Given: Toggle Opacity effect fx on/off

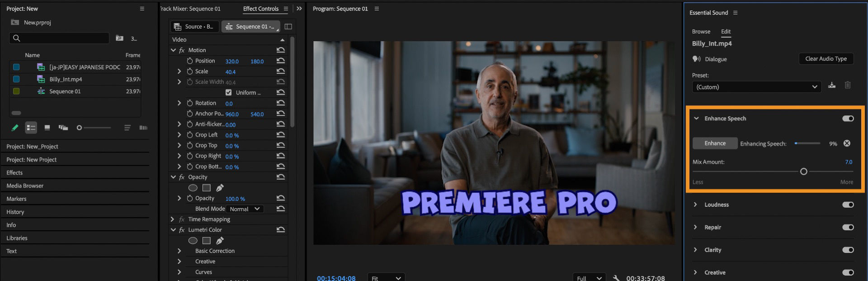Looking at the screenshot, I should click(x=182, y=177).
